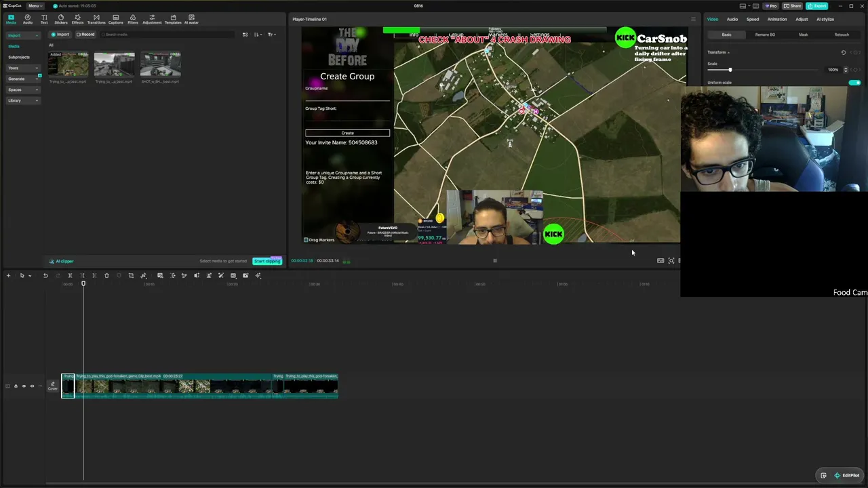Click the Export button

coord(817,6)
